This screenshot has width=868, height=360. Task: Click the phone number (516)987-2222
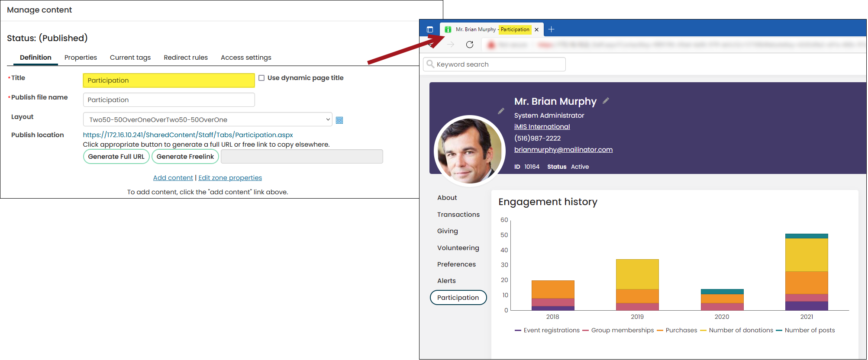click(537, 138)
